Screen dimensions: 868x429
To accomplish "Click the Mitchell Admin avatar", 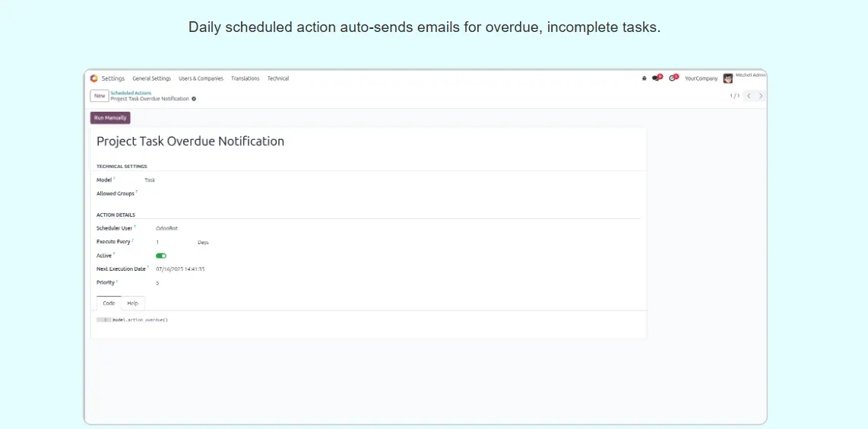I will pyautogui.click(x=728, y=78).
